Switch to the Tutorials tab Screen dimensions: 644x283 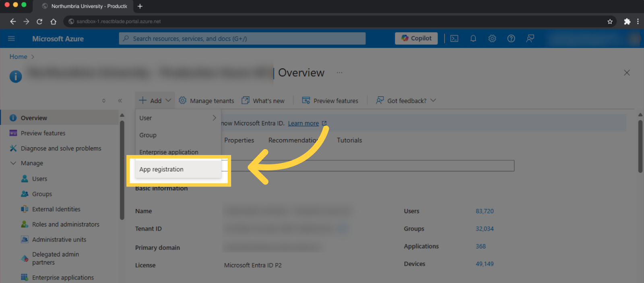pyautogui.click(x=349, y=140)
